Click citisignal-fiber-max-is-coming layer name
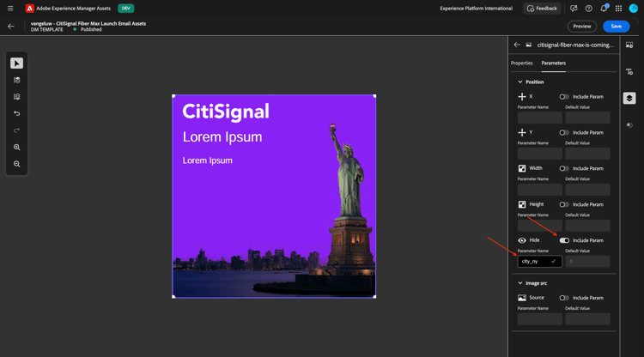The image size is (644, 357). tap(575, 45)
